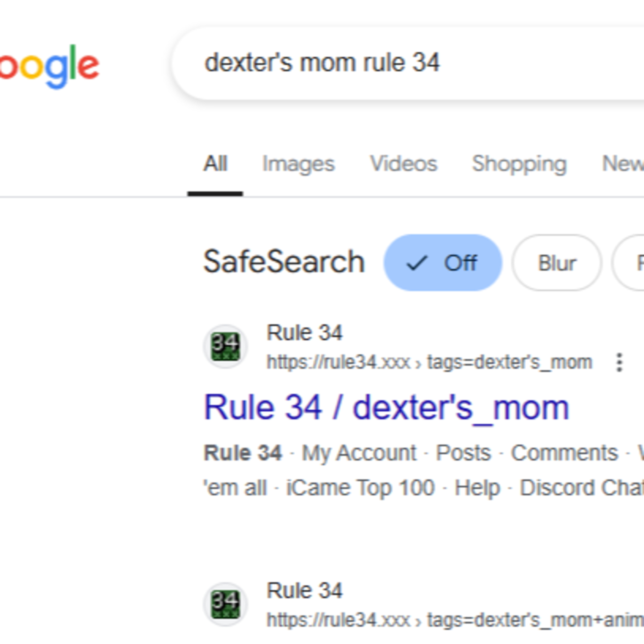Click the second result's URL breadcrumb
The height and width of the screenshot is (644, 644).
pos(453,620)
